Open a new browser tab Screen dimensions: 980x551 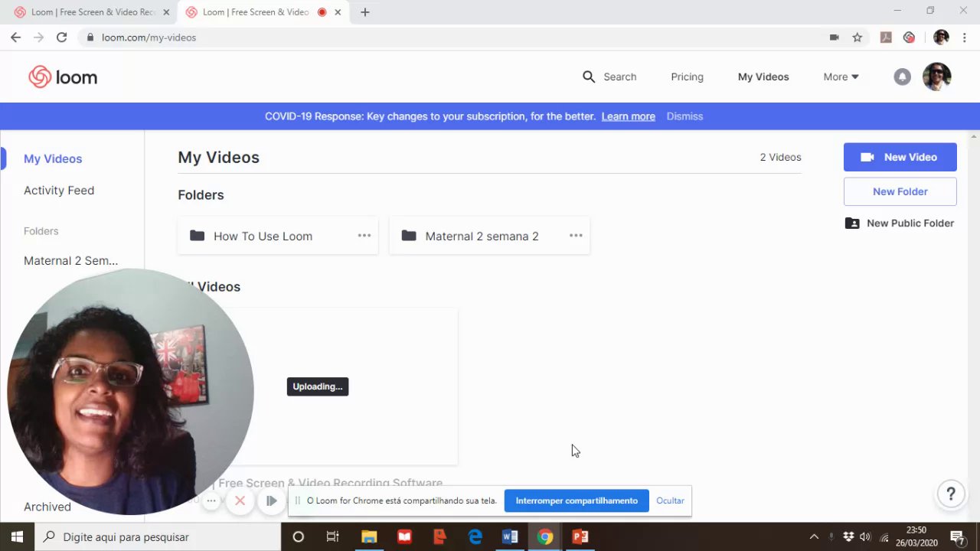pos(364,12)
